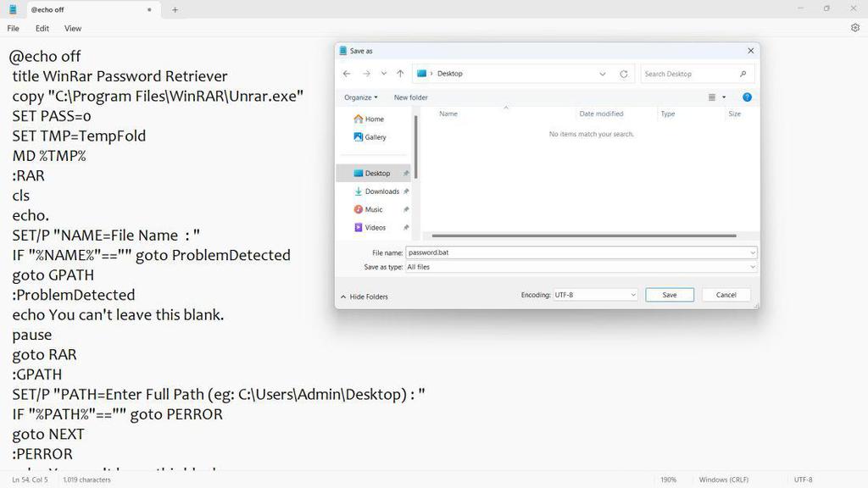868x488 pixels.
Task: Open Notepad settings via the gear icon
Action: click(855, 27)
